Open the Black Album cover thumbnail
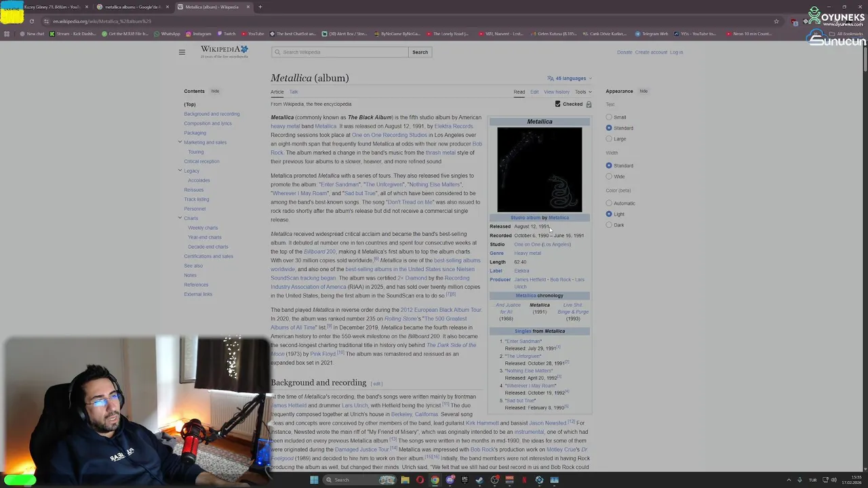The image size is (868, 488). [x=539, y=169]
